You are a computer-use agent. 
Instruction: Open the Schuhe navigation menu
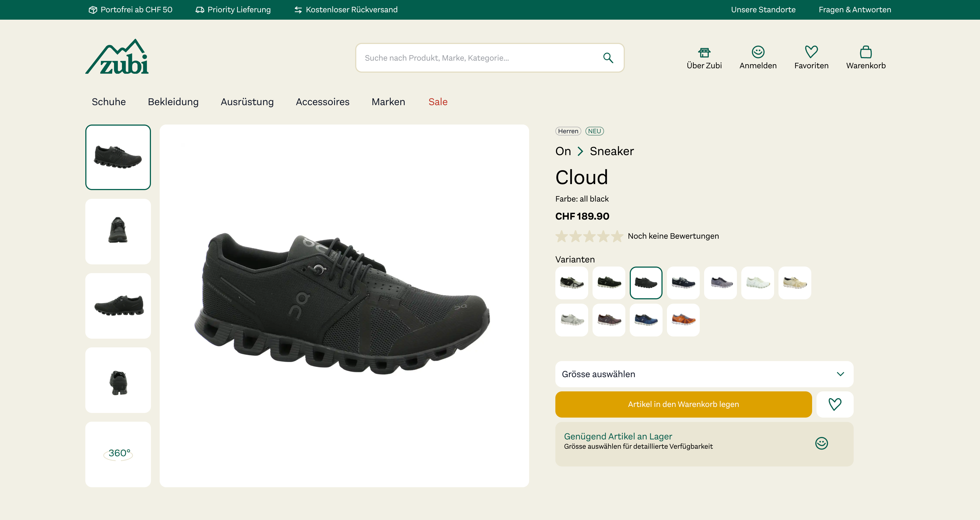[x=109, y=102]
